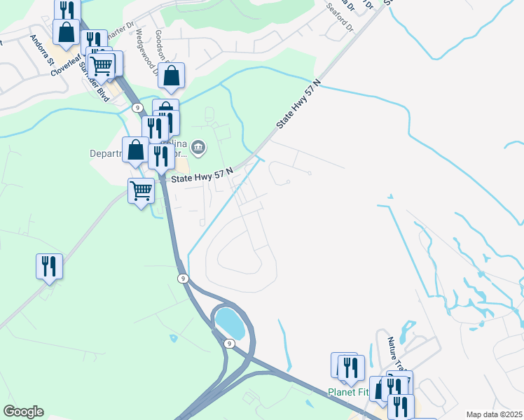Select restaurant marker left of Planet Fitness label

(x=351, y=370)
